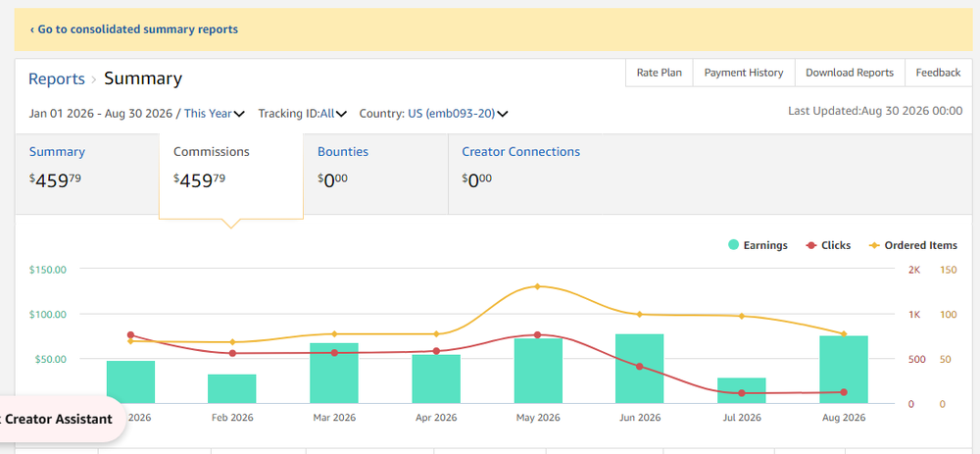Screen dimensions: 980x454
Task: Click the Last Updated timestamp text
Action: coord(875,111)
